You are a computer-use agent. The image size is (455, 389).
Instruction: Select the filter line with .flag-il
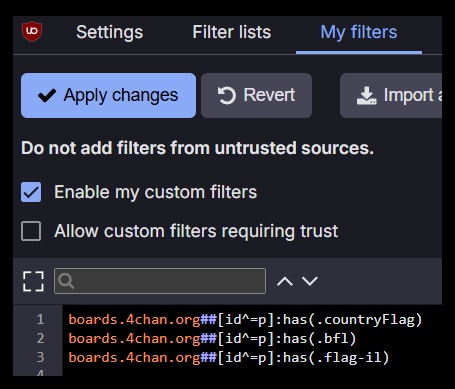[229, 357]
